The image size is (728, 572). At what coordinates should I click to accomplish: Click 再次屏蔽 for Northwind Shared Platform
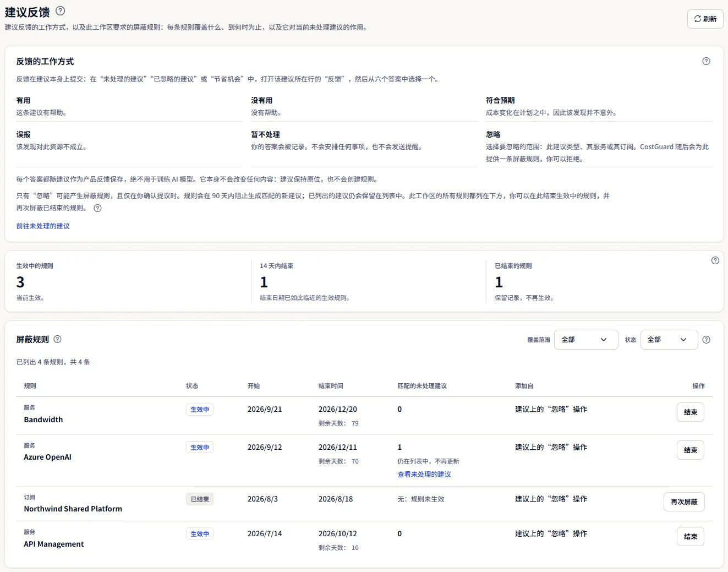pyautogui.click(x=684, y=502)
